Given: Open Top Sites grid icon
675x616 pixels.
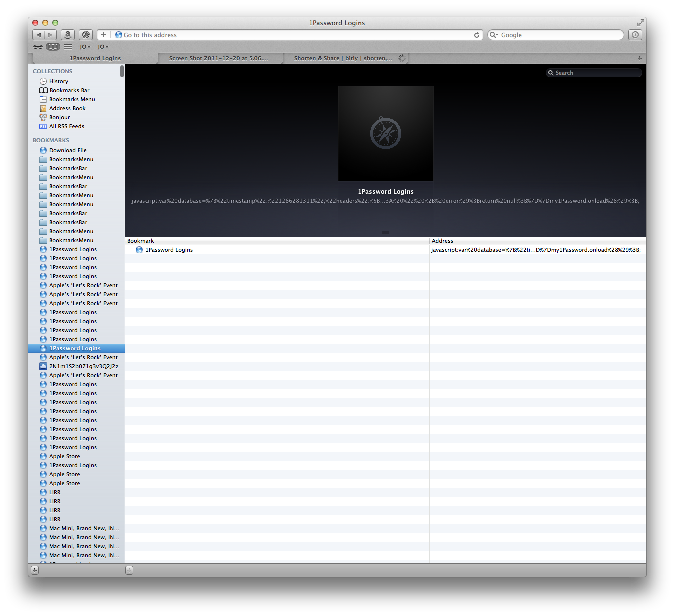Looking at the screenshot, I should (68, 47).
